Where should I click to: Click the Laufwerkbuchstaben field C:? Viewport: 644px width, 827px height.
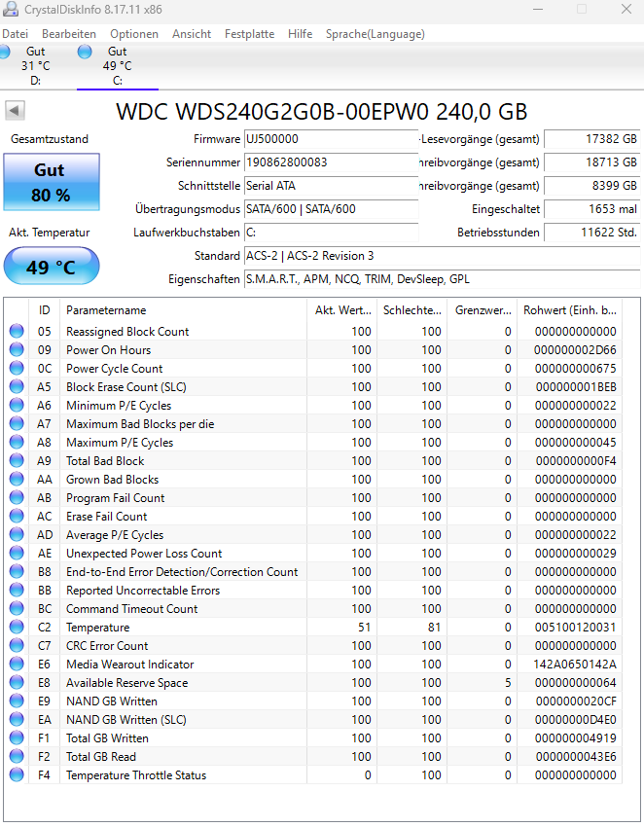click(331, 233)
